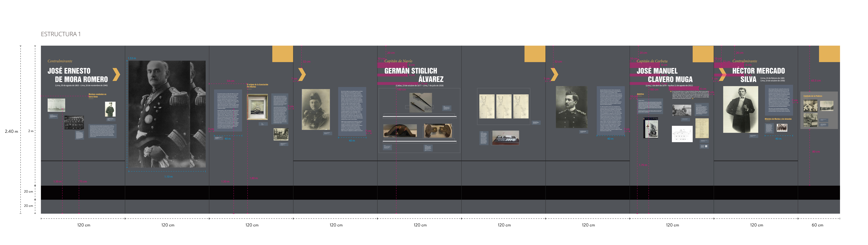Image resolution: width=868 pixels, height=245 pixels.
Task: Select the heading 'Marinos combaten en tierra firme'
Action: 97,95
